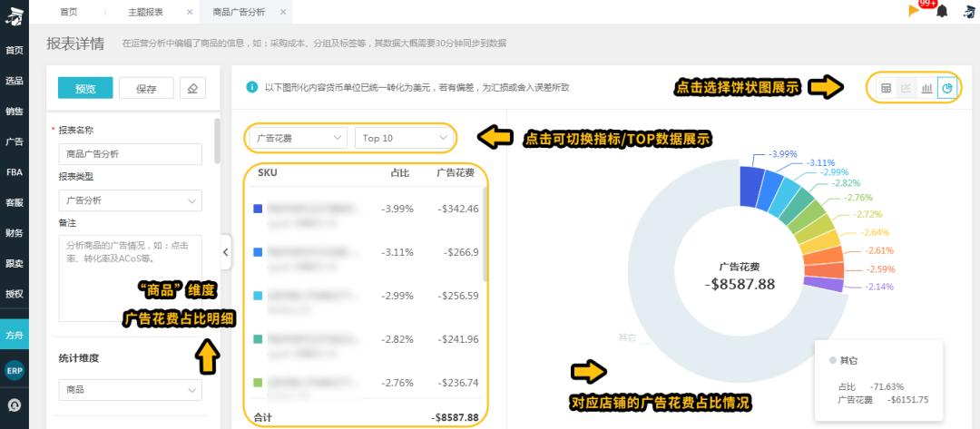Open 销售 in the sidebar
The height and width of the screenshot is (429, 980).
click(15, 112)
